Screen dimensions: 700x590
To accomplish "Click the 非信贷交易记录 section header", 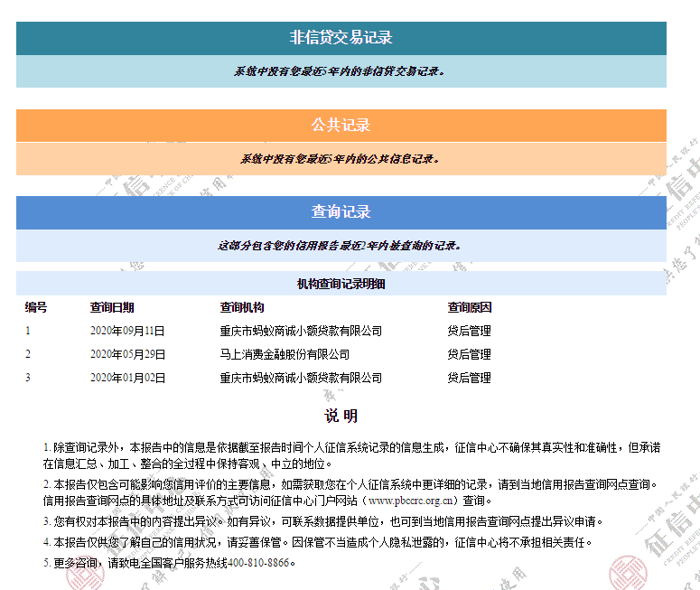I will pyautogui.click(x=341, y=38).
